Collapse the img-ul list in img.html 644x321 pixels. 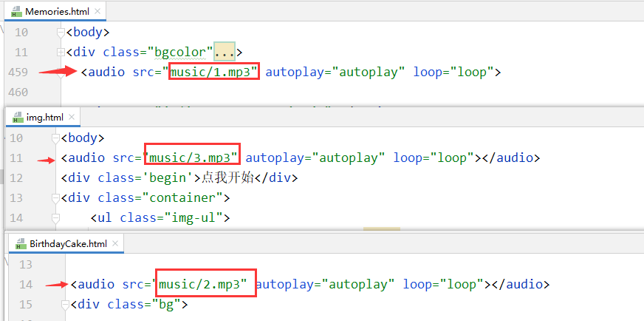tap(55, 217)
